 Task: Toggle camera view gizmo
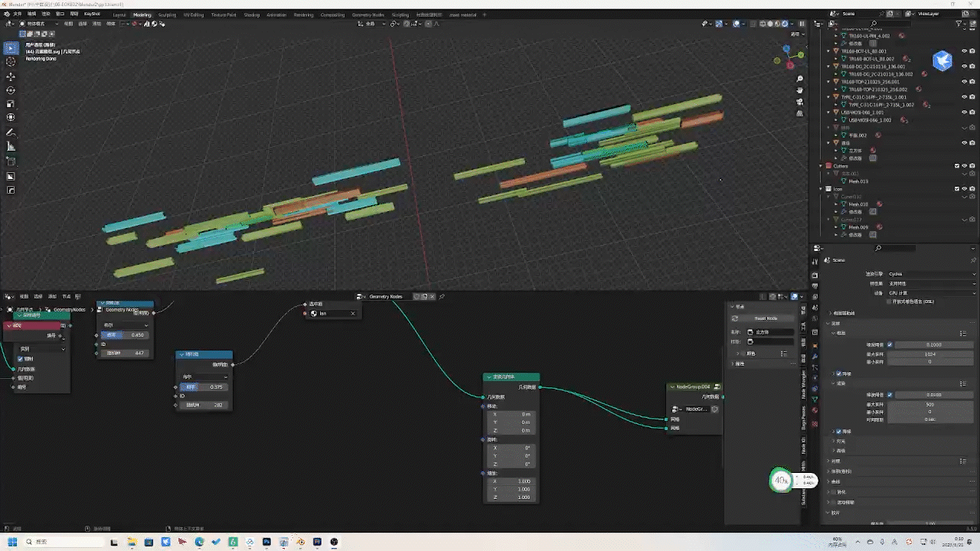800,102
